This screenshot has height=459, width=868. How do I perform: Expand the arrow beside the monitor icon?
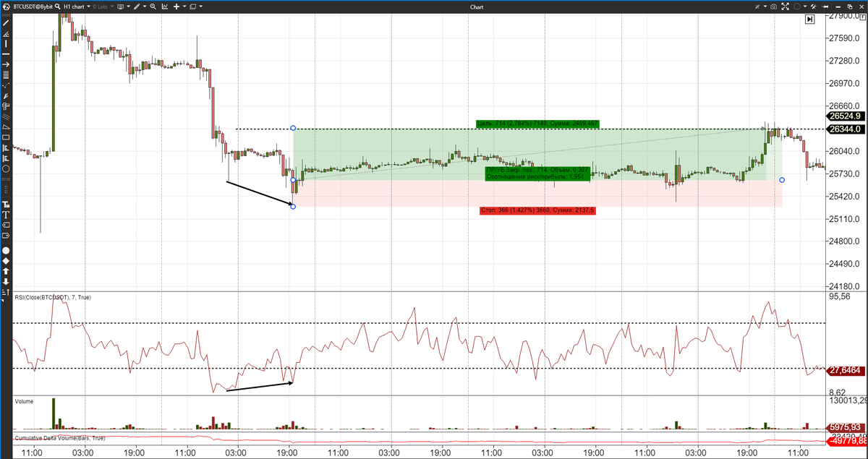coord(129,7)
